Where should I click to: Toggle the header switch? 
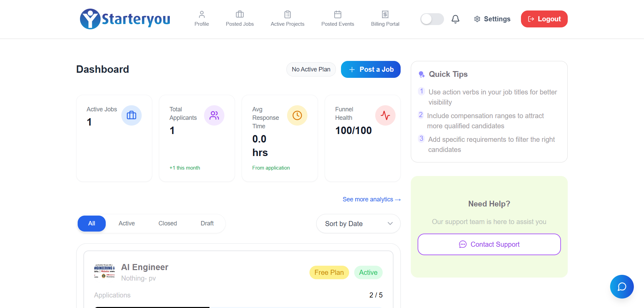click(x=432, y=19)
